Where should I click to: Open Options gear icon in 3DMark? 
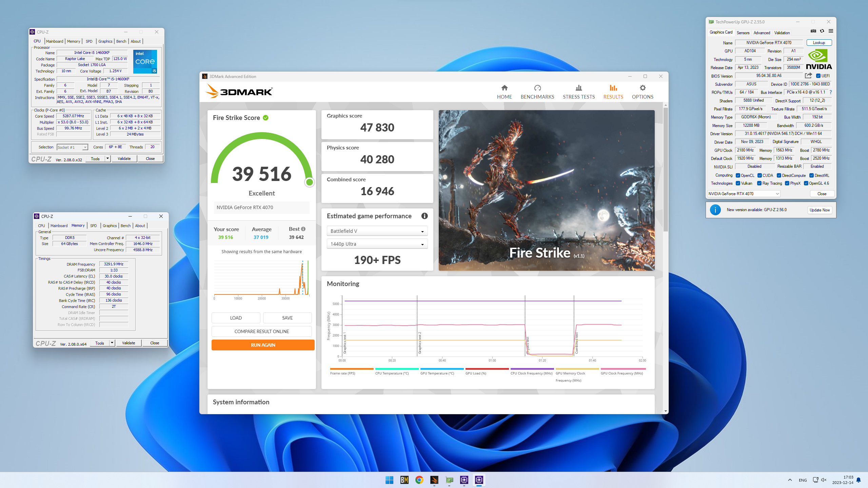[x=643, y=88]
